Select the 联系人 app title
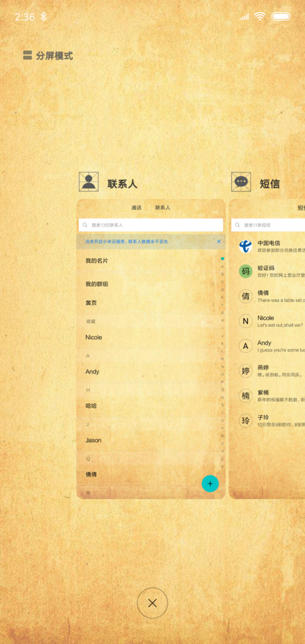This screenshot has height=644, width=305. (x=123, y=184)
